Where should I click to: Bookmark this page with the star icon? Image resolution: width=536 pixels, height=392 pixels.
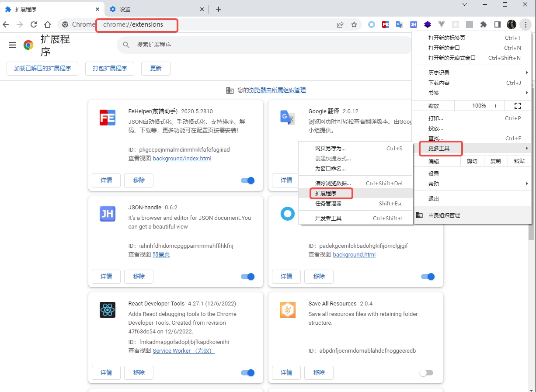coord(354,24)
